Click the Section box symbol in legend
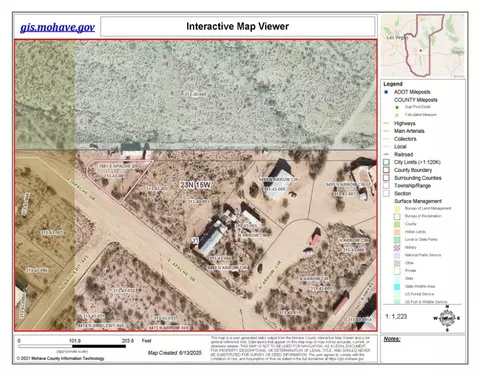The width and height of the screenshot is (480, 376). [x=386, y=193]
